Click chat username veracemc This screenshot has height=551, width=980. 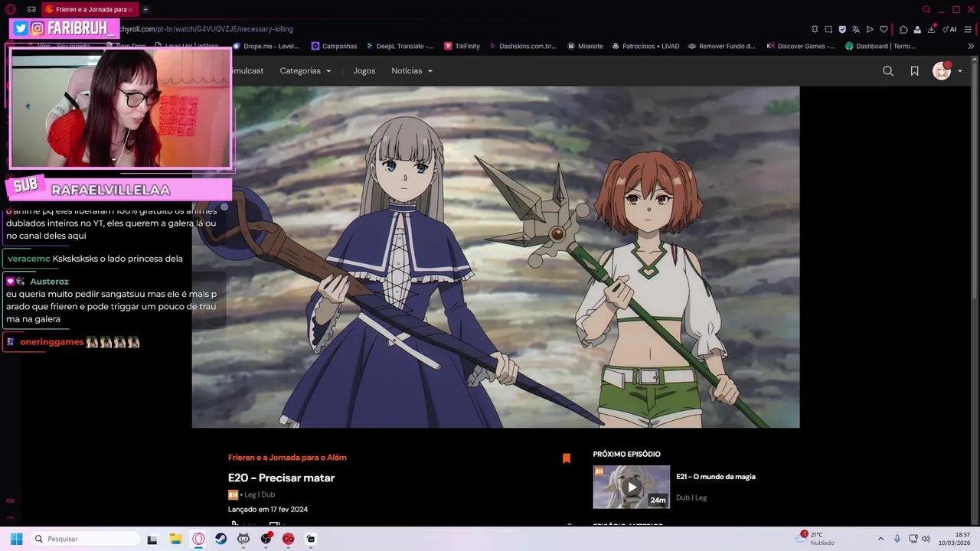click(x=28, y=259)
